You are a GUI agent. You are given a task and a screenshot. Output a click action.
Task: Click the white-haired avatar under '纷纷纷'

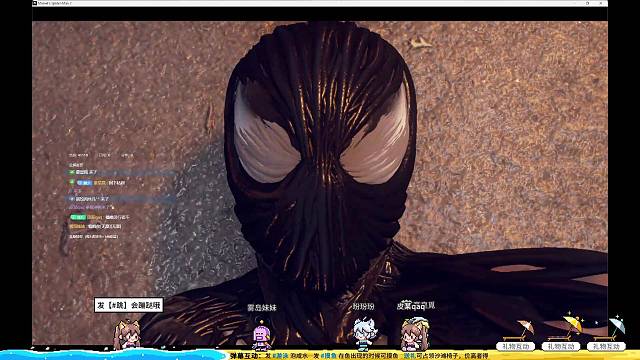coord(364,334)
